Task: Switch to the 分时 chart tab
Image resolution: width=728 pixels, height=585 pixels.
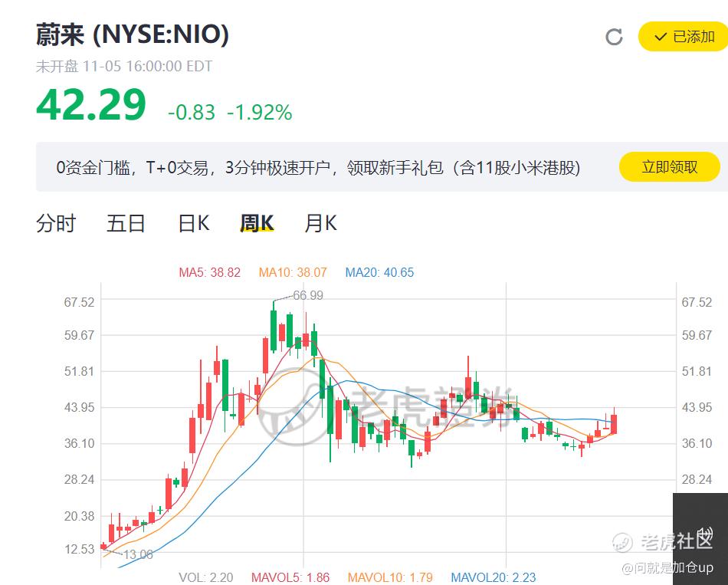Action: coord(56,224)
